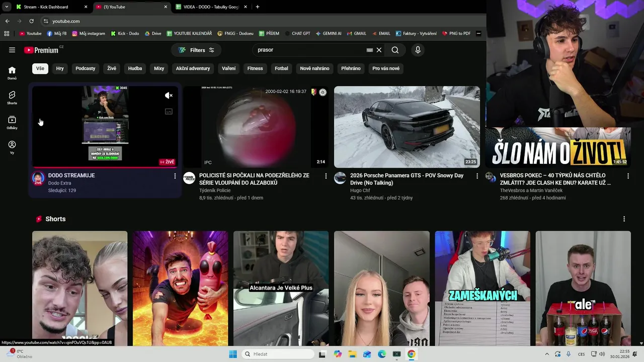Select the Vše filter chip
This screenshot has height=362, width=644.
pos(40,68)
